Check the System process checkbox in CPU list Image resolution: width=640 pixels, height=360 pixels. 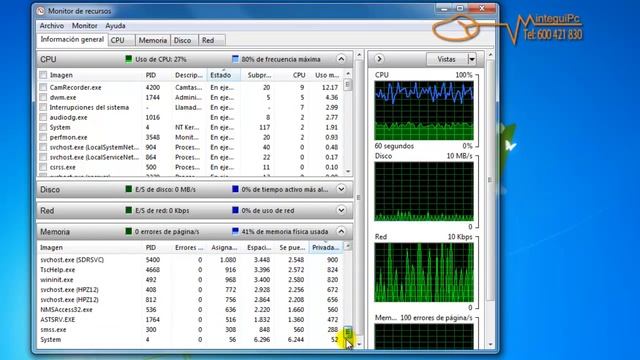pos(43,127)
